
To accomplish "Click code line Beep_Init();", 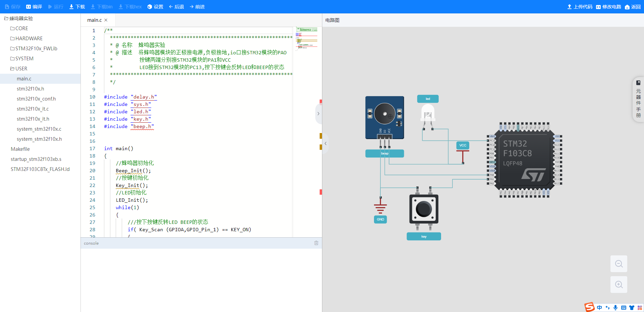I will point(133,171).
